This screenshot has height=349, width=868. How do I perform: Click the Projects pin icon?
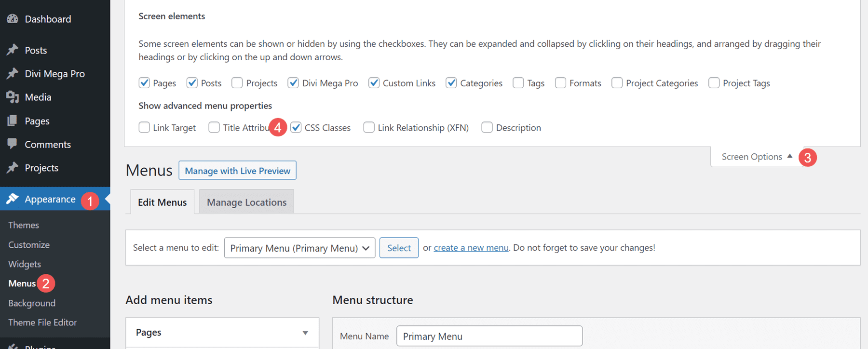tap(13, 167)
